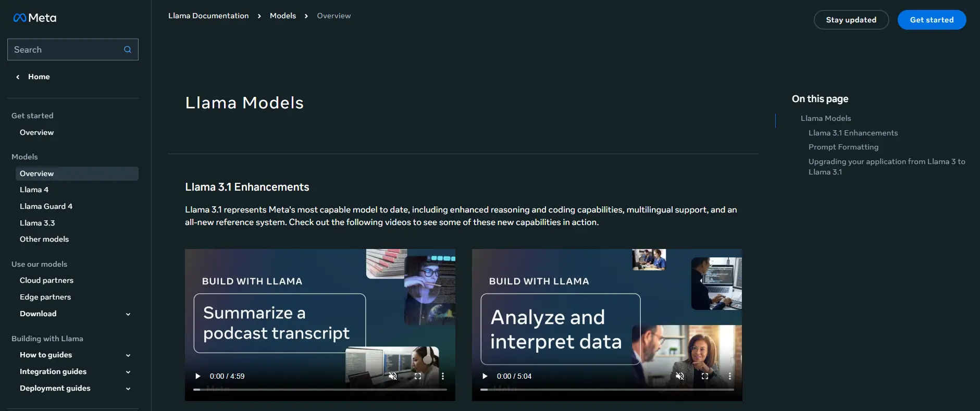This screenshot has height=411, width=980.
Task: Open more options on podcast transcript video
Action: point(443,376)
